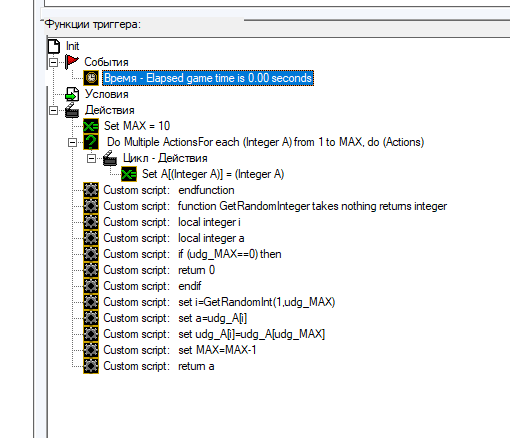Collapse the Do Multiple Actions loop node

tap(72, 143)
